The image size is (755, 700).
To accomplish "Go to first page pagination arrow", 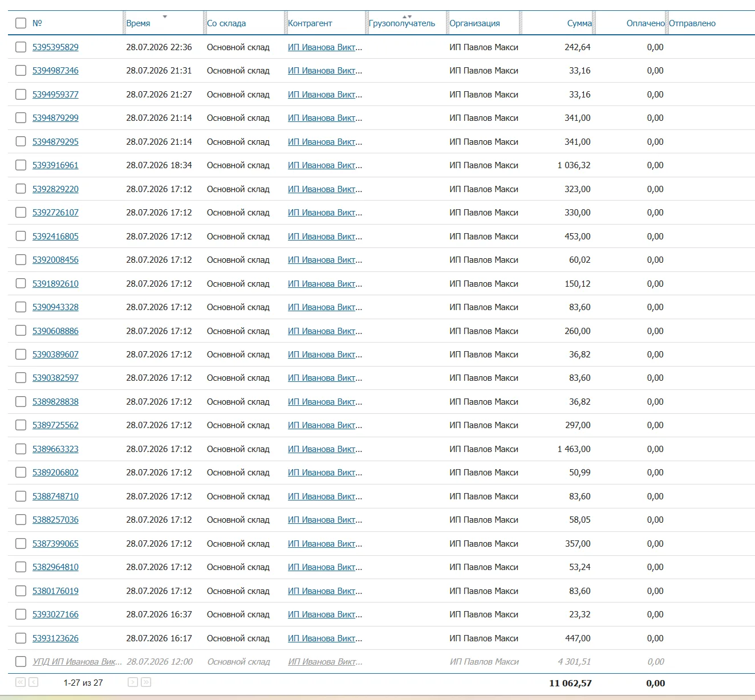I will coord(21,682).
